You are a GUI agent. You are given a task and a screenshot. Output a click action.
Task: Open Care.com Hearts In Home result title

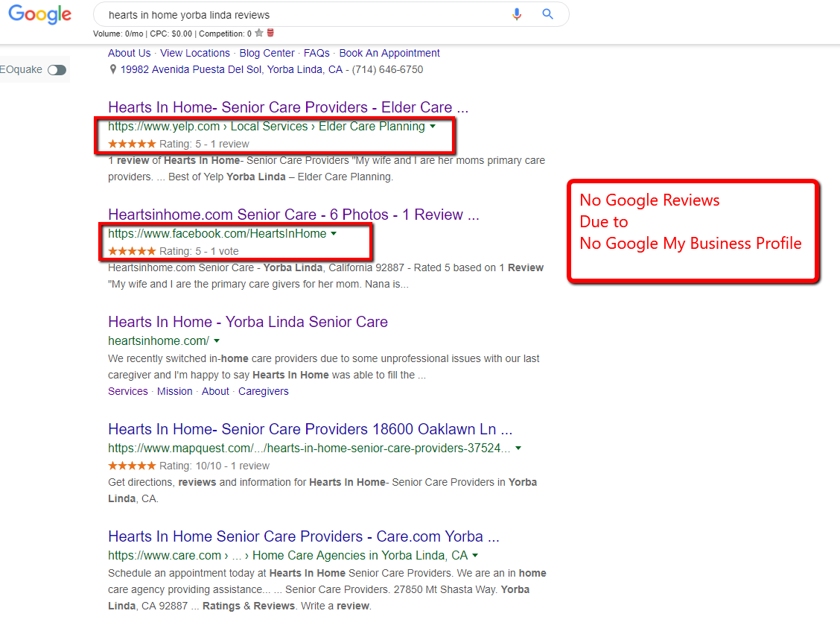tap(304, 536)
